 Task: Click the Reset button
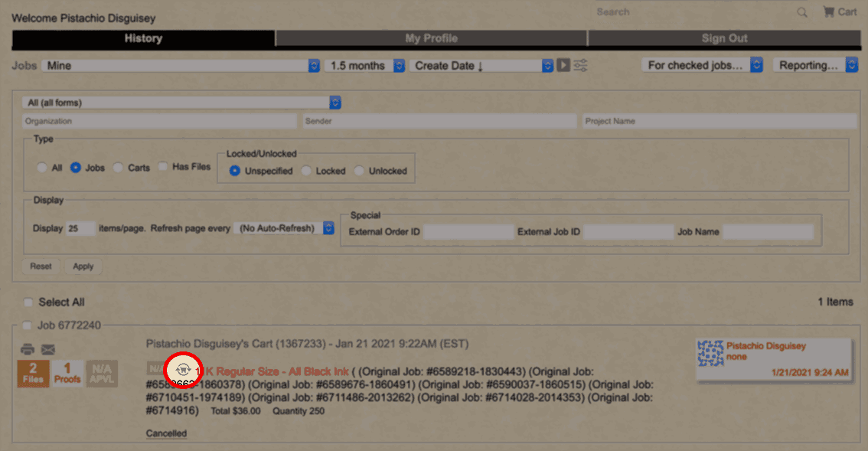tap(41, 266)
